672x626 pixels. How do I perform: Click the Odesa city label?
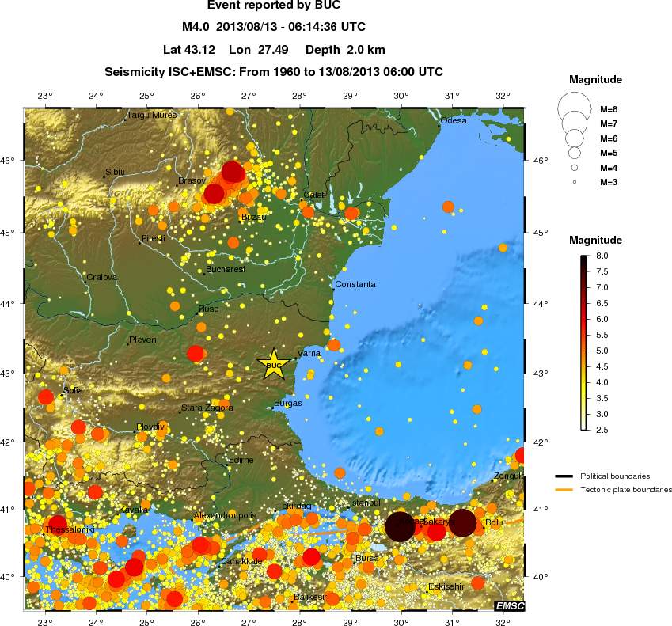pos(454,120)
